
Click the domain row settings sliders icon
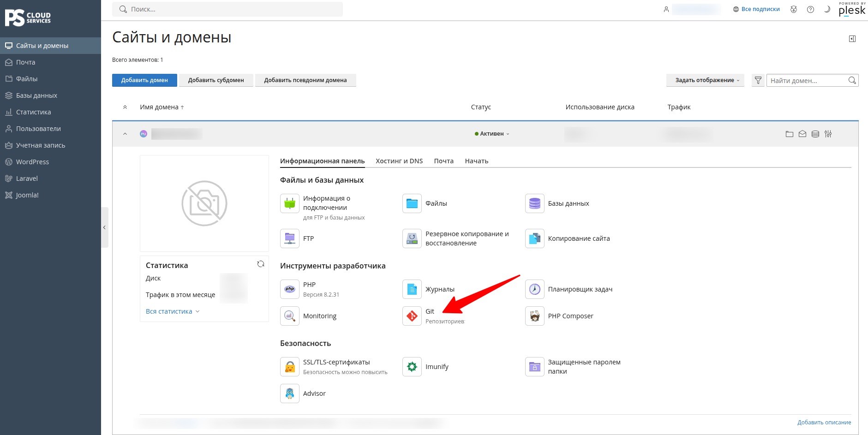pos(828,134)
